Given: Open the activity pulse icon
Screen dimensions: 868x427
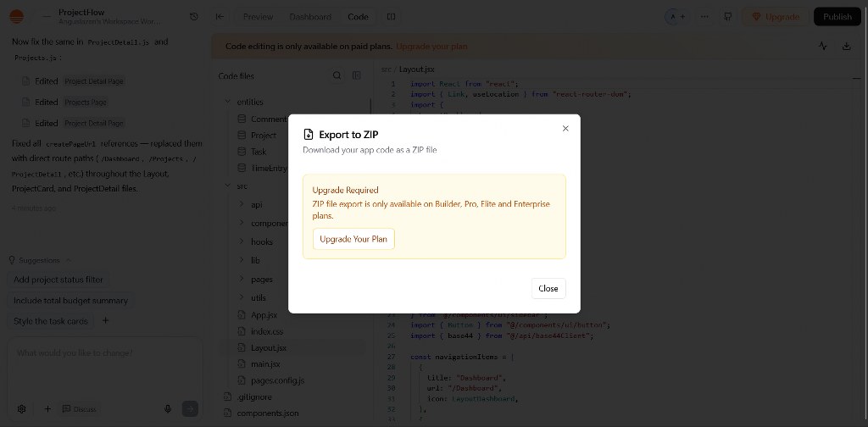Looking at the screenshot, I should point(823,47).
